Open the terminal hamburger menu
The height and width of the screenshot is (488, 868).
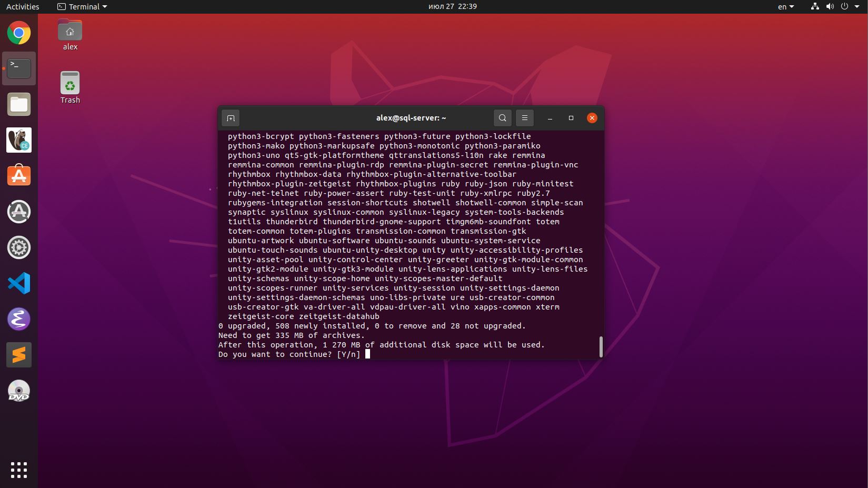525,118
